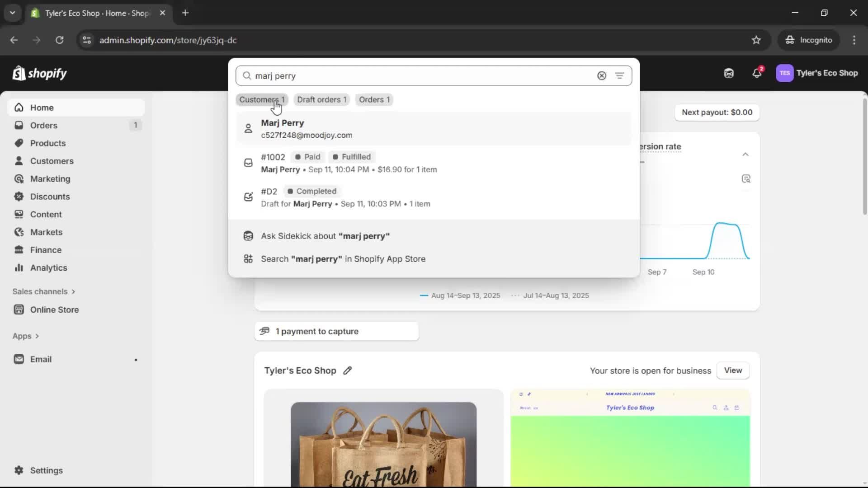Open the store theme preview thumbnail
The height and width of the screenshot is (488, 868).
click(x=630, y=438)
